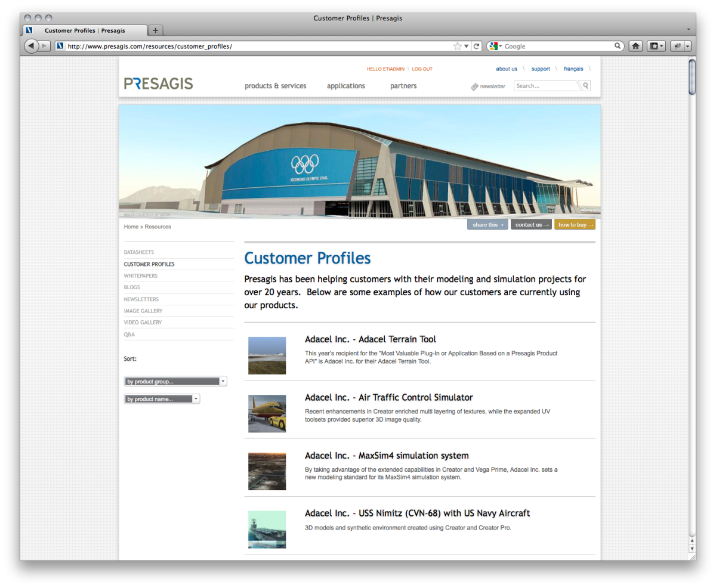Reload the page with the refresh icon
Viewport: 716px width, 588px height.
pyautogui.click(x=476, y=46)
